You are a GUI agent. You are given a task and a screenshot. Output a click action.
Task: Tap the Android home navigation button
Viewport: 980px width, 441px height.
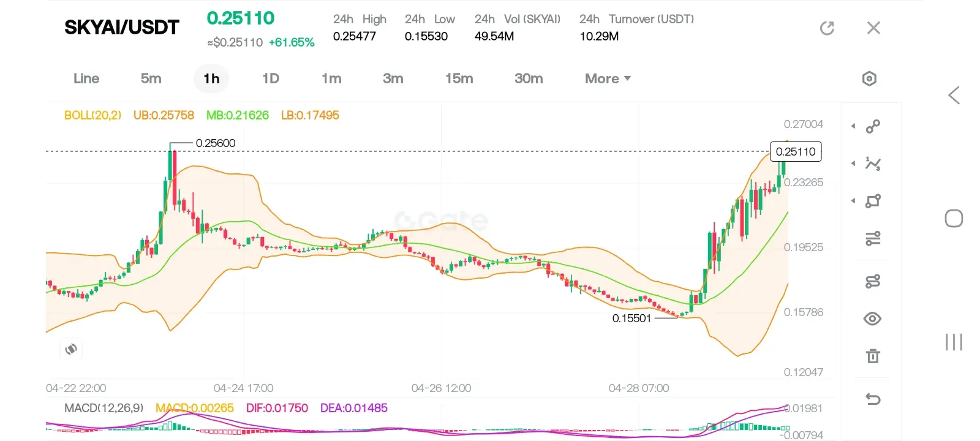click(x=954, y=219)
